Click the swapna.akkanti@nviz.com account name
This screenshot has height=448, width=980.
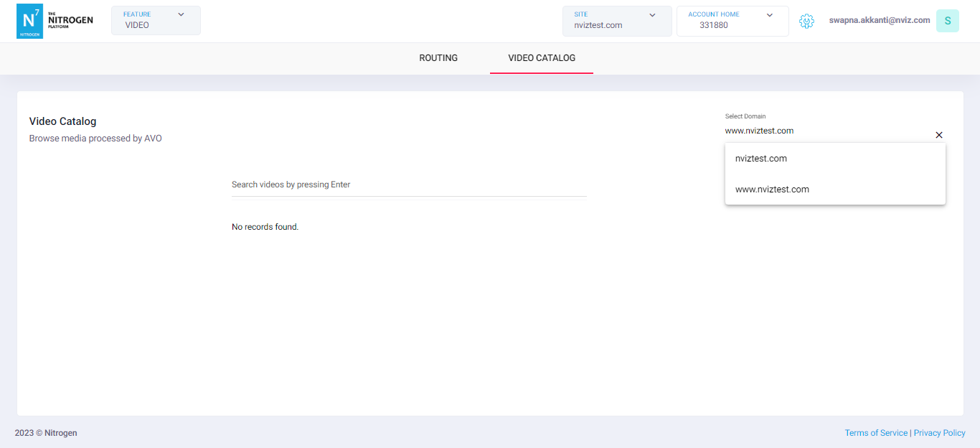[880, 19]
